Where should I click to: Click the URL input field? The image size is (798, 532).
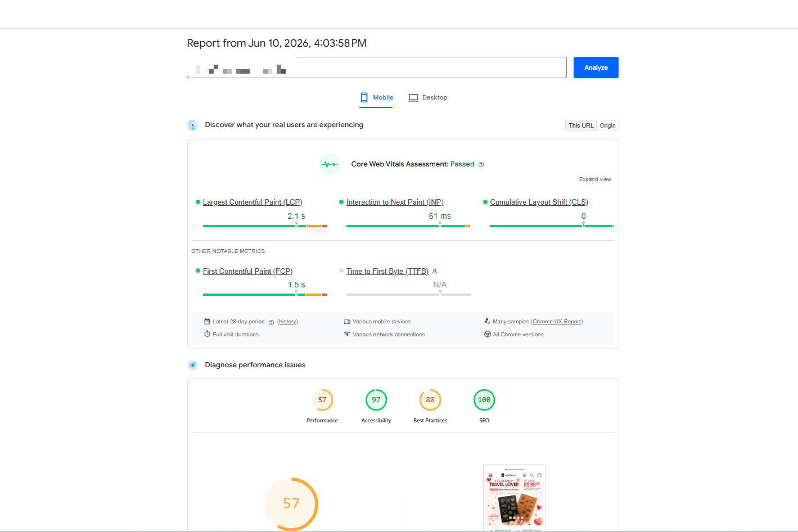[x=377, y=67]
